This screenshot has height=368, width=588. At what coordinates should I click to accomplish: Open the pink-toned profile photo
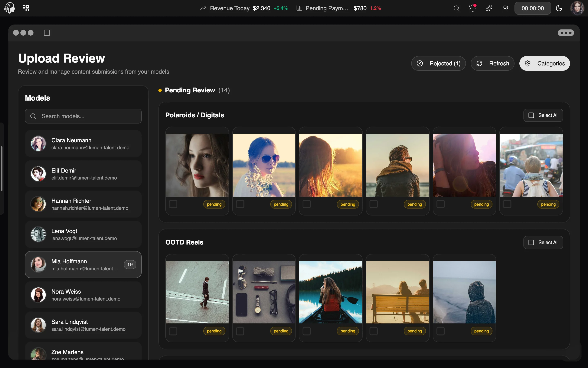coord(464,165)
